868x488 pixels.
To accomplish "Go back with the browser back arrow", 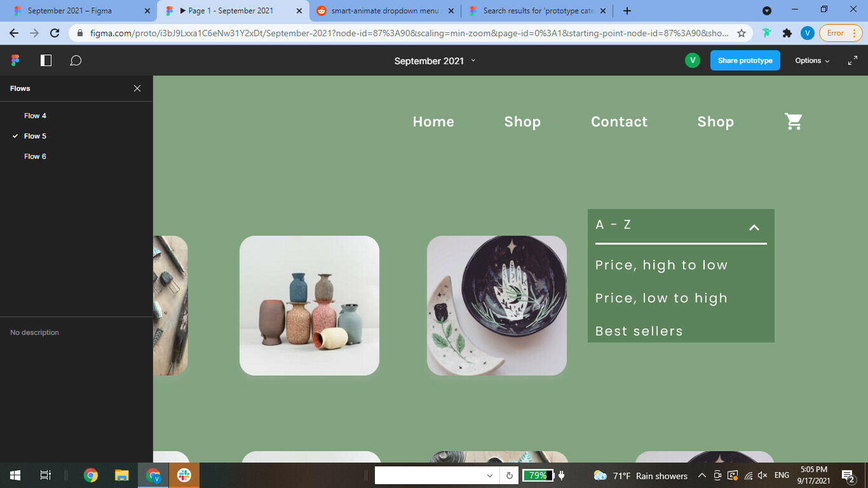I will [x=14, y=33].
